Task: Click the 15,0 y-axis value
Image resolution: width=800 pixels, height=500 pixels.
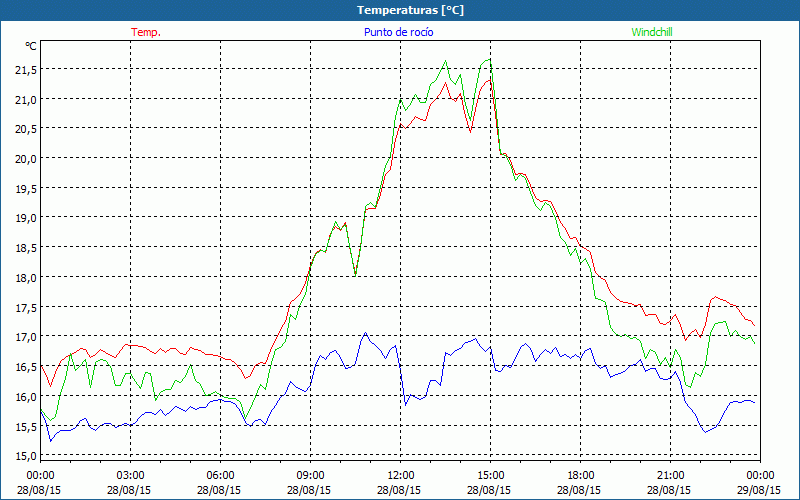Action: [26, 457]
